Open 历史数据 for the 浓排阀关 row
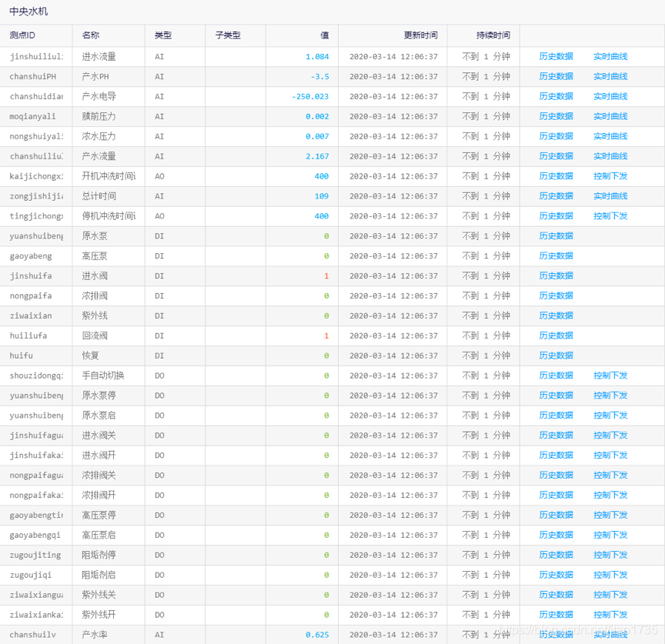 (x=556, y=475)
